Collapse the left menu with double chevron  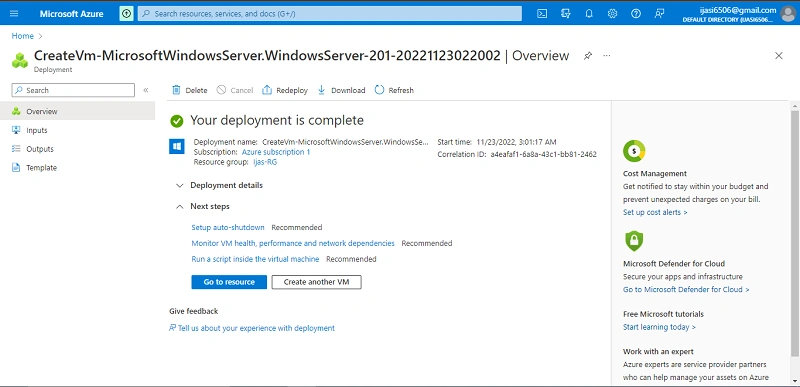pos(145,90)
